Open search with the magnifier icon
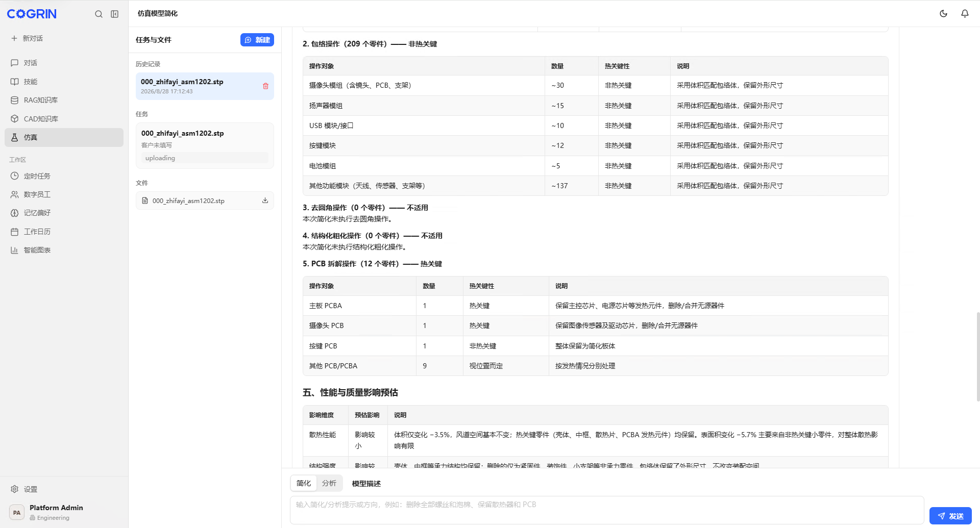The image size is (980, 528). [x=99, y=14]
